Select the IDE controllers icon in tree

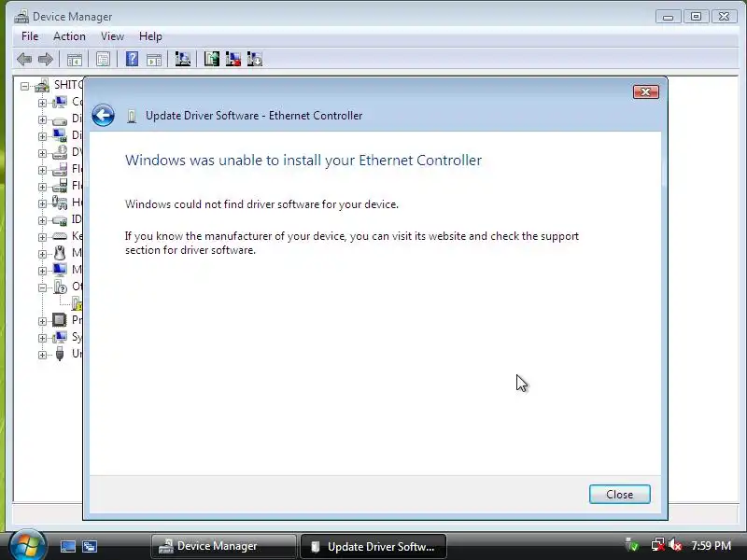point(60,220)
